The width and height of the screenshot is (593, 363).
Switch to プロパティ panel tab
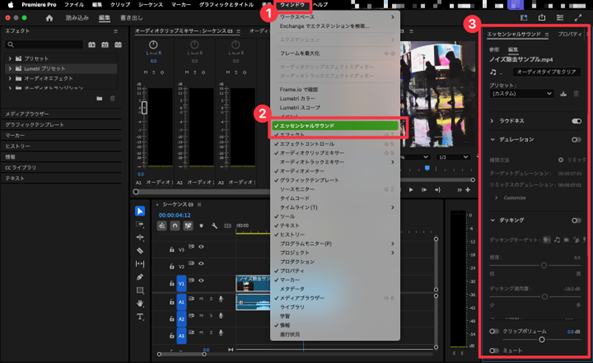pos(570,34)
